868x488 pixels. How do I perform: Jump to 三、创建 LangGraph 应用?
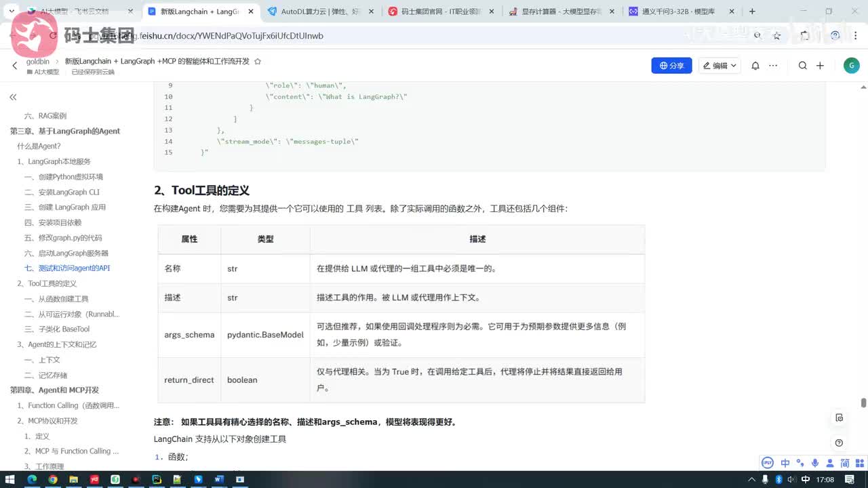65,207
